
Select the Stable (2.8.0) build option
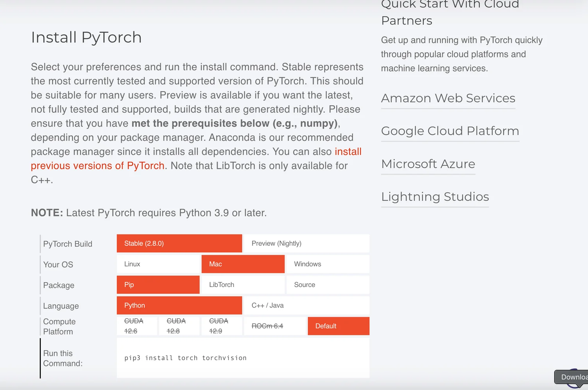(179, 244)
